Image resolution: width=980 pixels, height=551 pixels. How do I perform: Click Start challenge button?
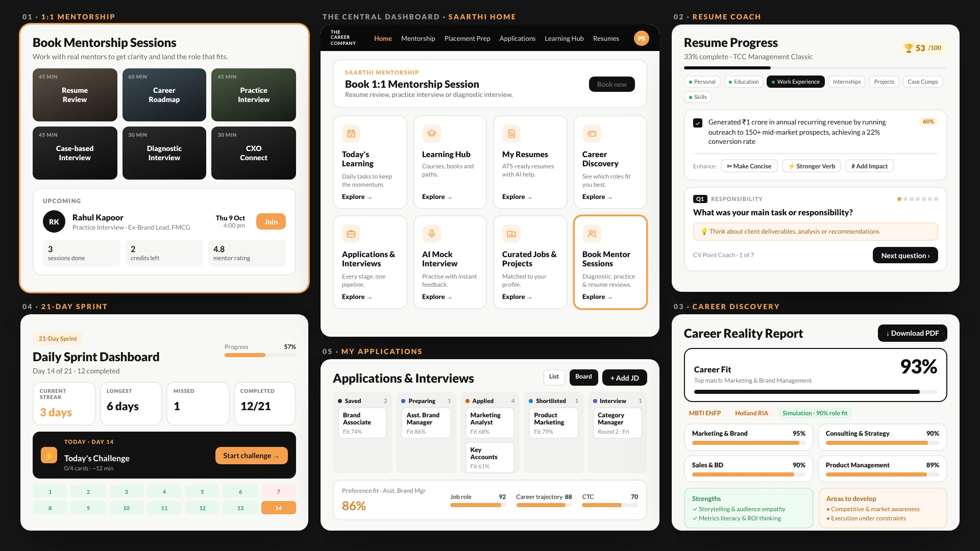pos(251,456)
